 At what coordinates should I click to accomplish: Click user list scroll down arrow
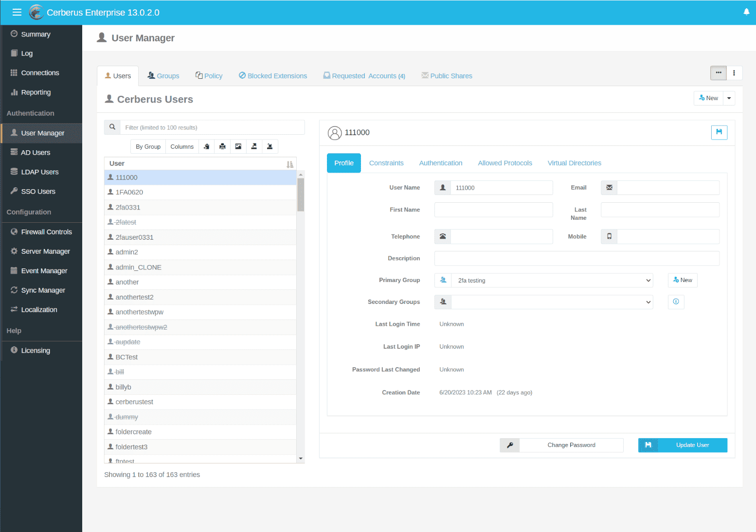point(301,459)
